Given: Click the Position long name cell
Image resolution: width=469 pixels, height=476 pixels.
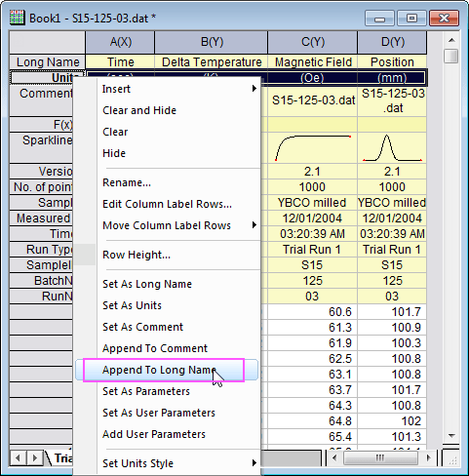Looking at the screenshot, I should [x=392, y=61].
